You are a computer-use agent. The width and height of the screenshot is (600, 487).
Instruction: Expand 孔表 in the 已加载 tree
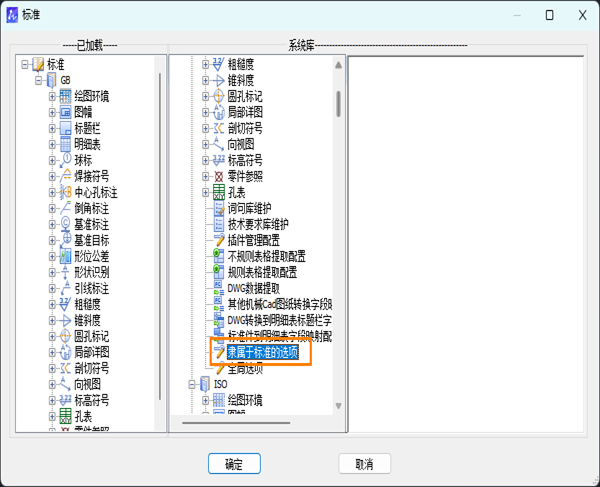point(52,416)
